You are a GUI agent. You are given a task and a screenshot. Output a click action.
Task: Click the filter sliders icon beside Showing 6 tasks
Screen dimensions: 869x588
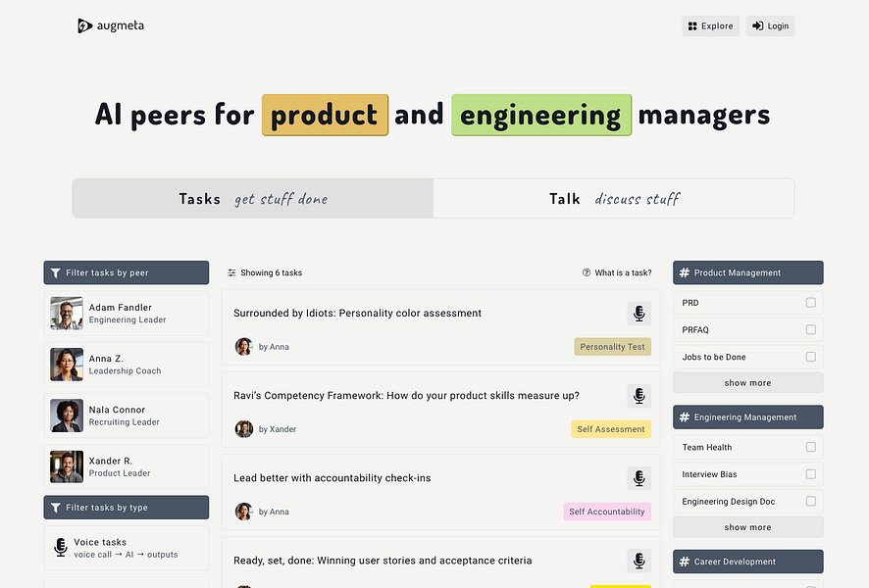tap(231, 273)
